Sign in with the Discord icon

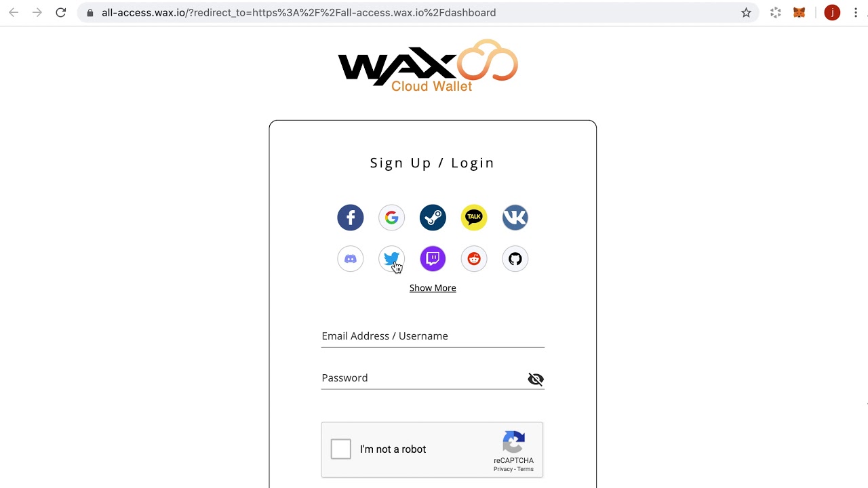351,259
